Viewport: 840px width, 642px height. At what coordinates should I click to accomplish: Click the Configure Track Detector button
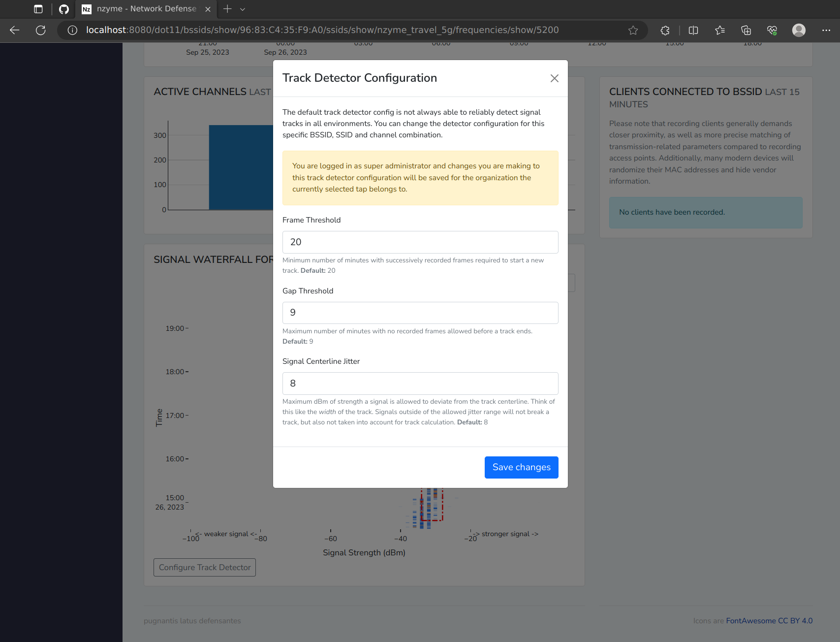205,567
